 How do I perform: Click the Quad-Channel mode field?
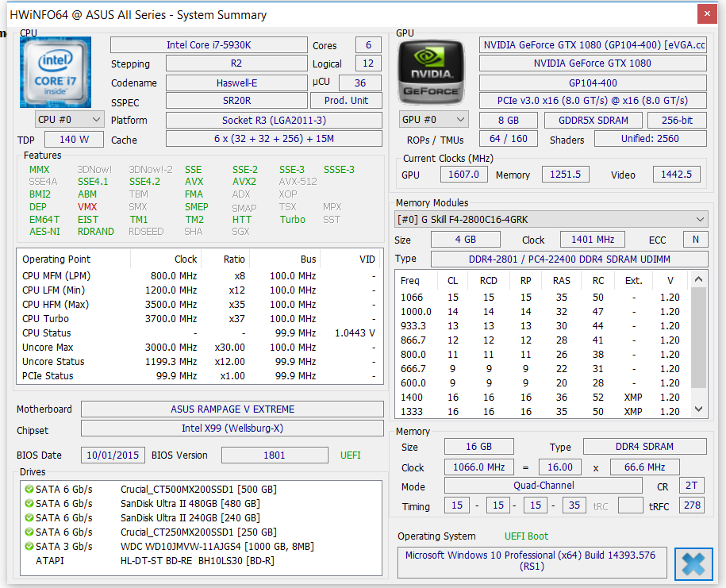pyautogui.click(x=544, y=486)
